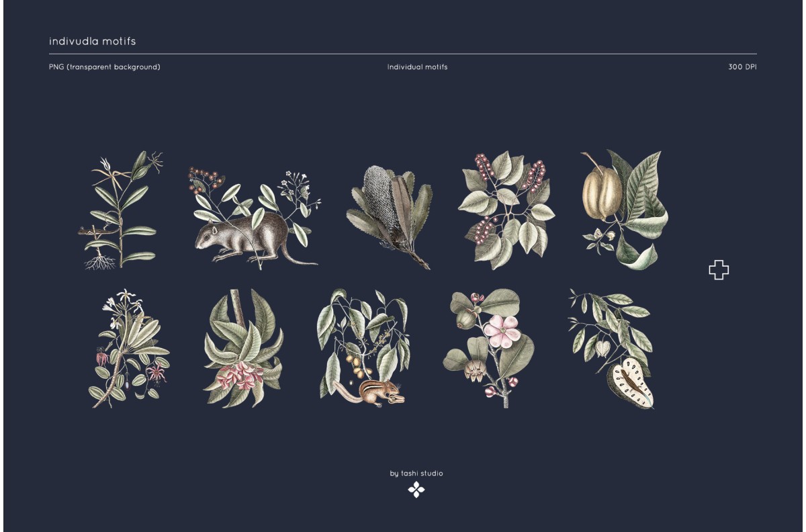
Task: Select the pink blossom with round leaves motif
Action: [x=488, y=349]
